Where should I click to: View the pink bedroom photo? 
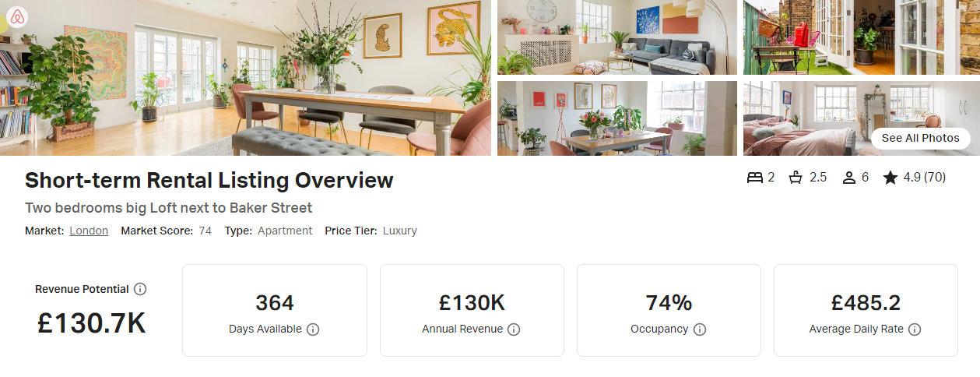point(862,118)
